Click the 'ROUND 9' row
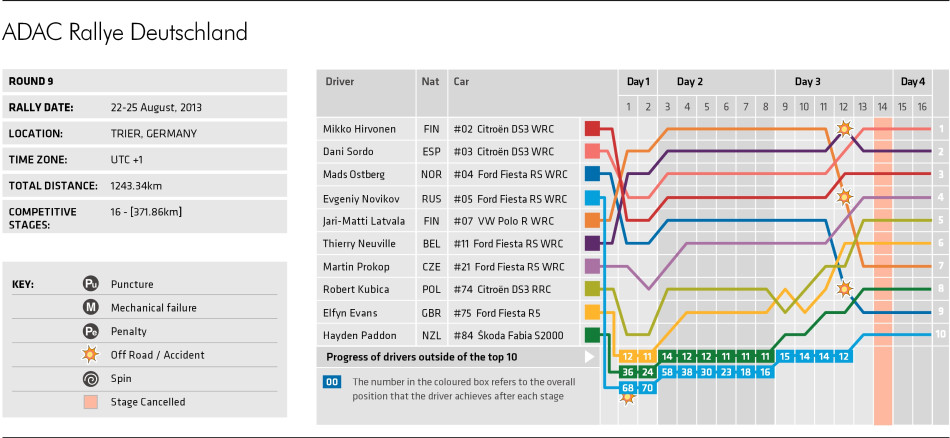950x438 pixels. pyautogui.click(x=144, y=81)
